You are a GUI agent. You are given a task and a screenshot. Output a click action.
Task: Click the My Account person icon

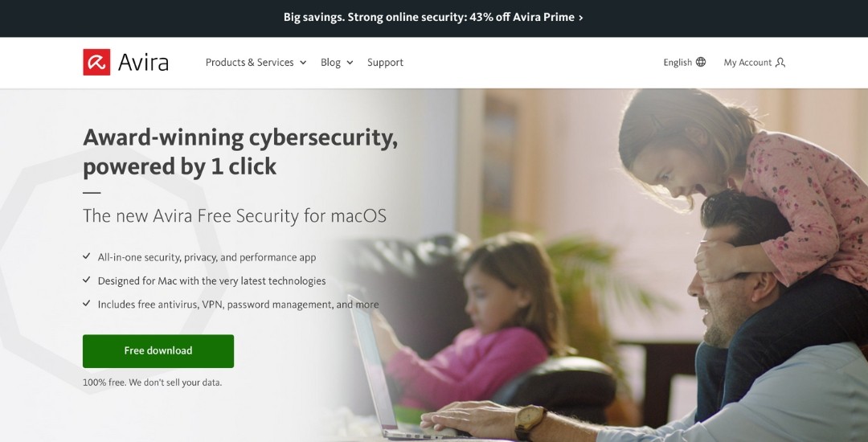coord(780,62)
